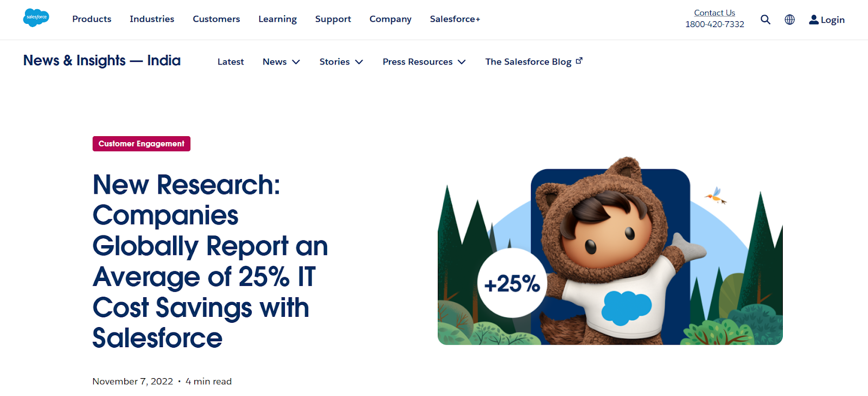Click the Login user icon

[x=814, y=20]
